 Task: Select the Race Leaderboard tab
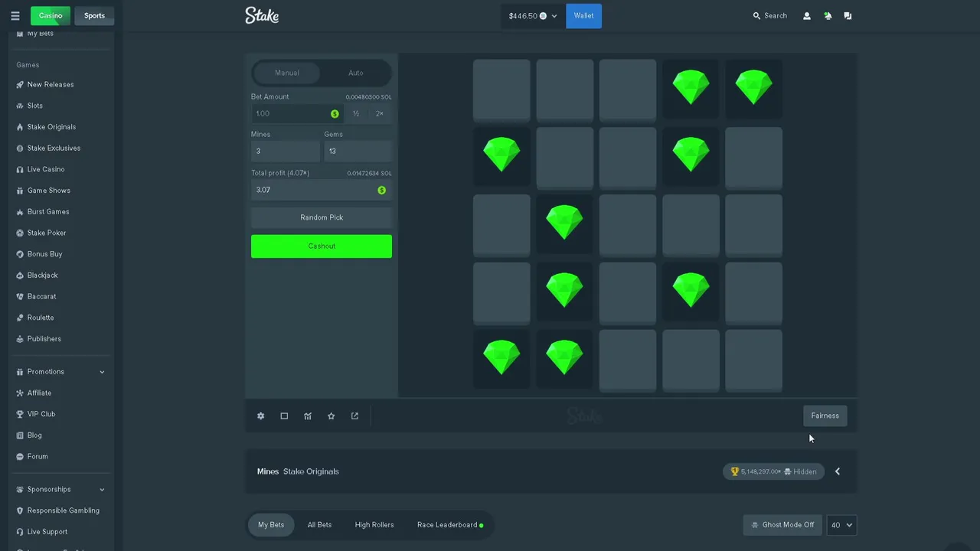point(450,525)
